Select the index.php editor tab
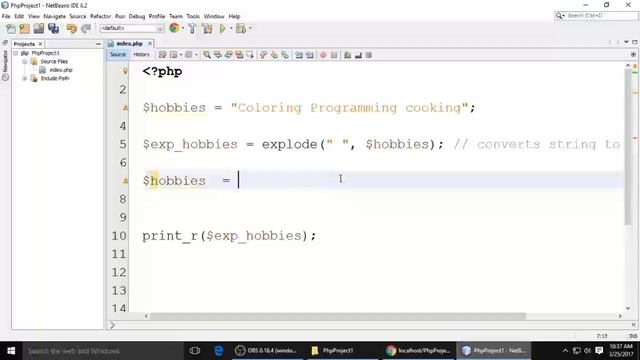640x360 pixels. point(129,44)
